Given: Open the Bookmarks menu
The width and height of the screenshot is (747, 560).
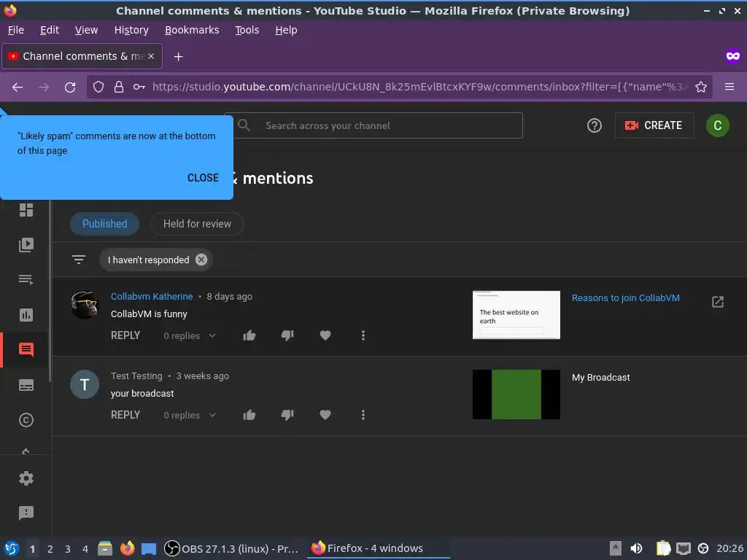Looking at the screenshot, I should [192, 30].
